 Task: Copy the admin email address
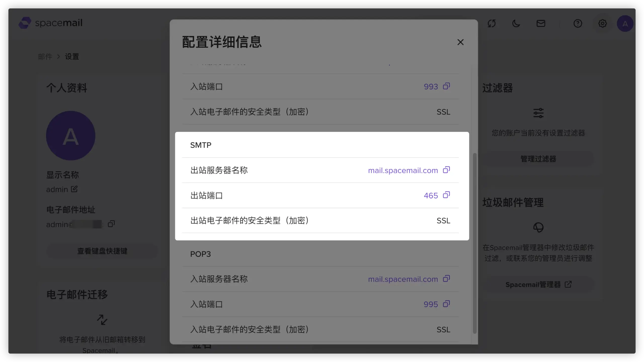(x=111, y=224)
